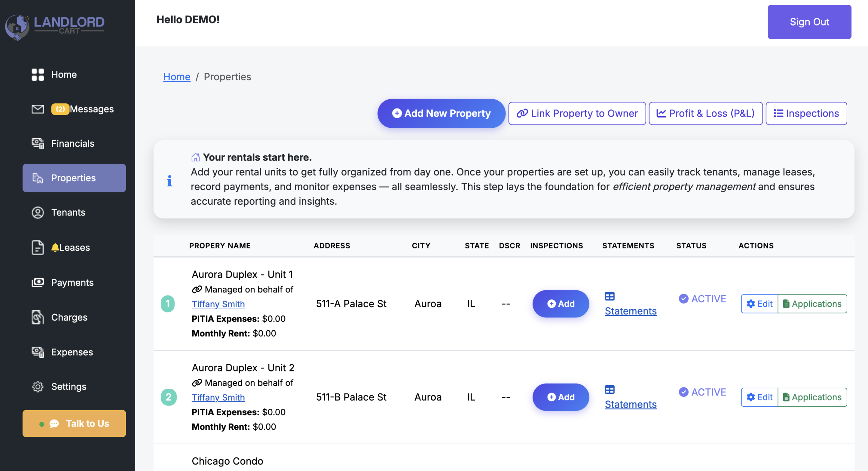This screenshot has height=471, width=868.
Task: Open Profit & Loss (P&L) report
Action: (705, 114)
